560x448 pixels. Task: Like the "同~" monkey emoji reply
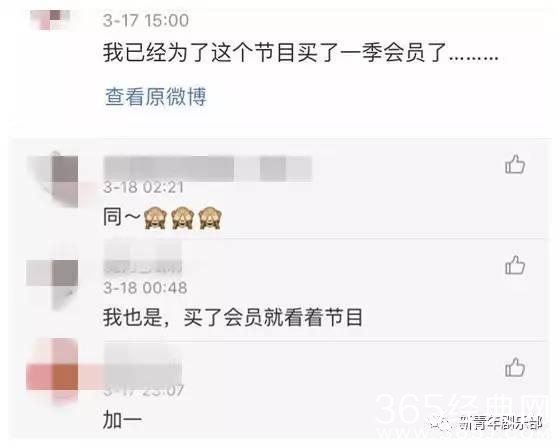tap(515, 164)
